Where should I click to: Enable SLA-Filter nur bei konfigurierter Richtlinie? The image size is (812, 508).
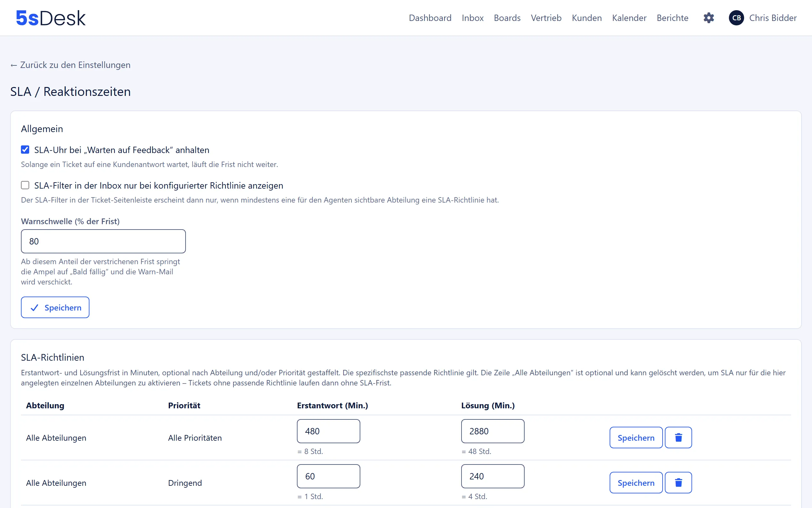(x=25, y=185)
